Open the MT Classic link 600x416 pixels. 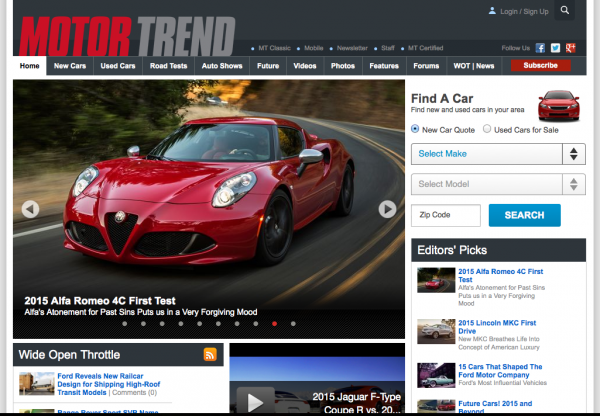click(274, 48)
